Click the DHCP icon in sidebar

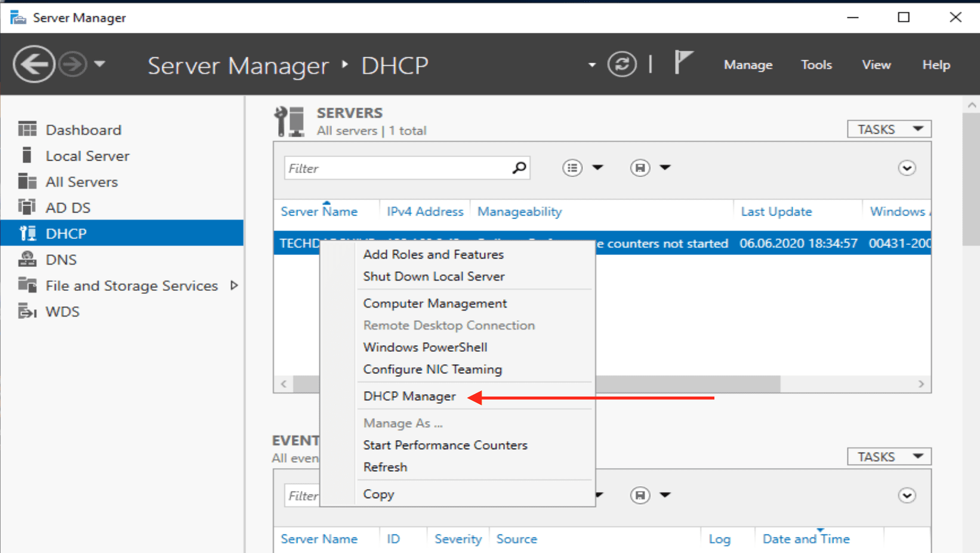pyautogui.click(x=27, y=233)
